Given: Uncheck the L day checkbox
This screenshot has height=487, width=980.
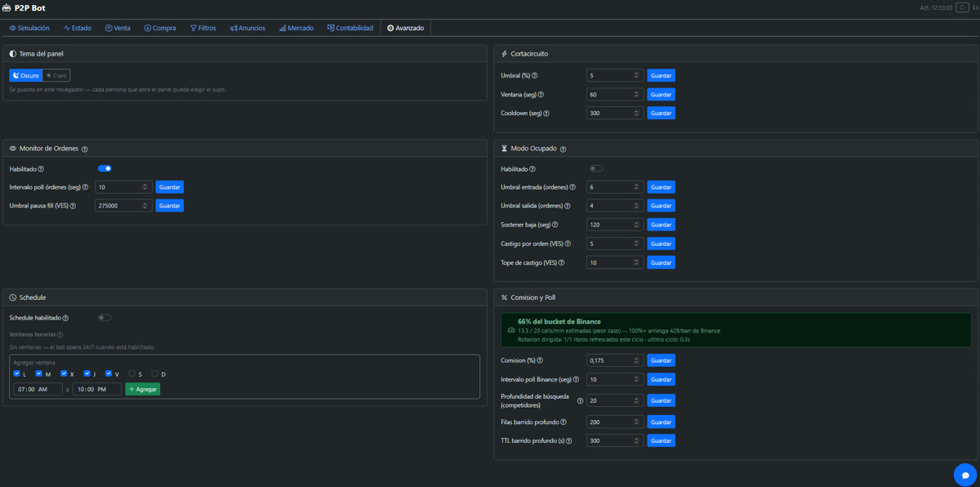Looking at the screenshot, I should pos(16,373).
